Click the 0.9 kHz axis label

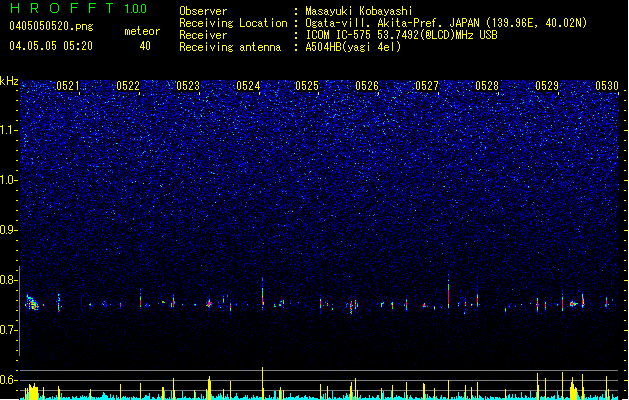[8, 230]
